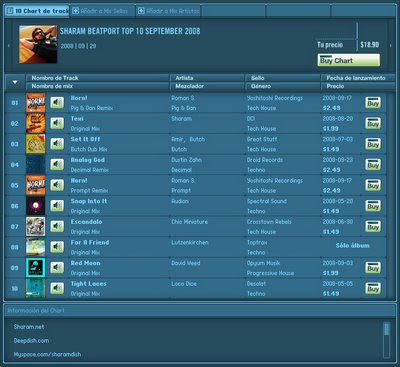Image resolution: width=400 pixels, height=367 pixels.
Task: Click the Buy Chart button
Action: [x=348, y=60]
